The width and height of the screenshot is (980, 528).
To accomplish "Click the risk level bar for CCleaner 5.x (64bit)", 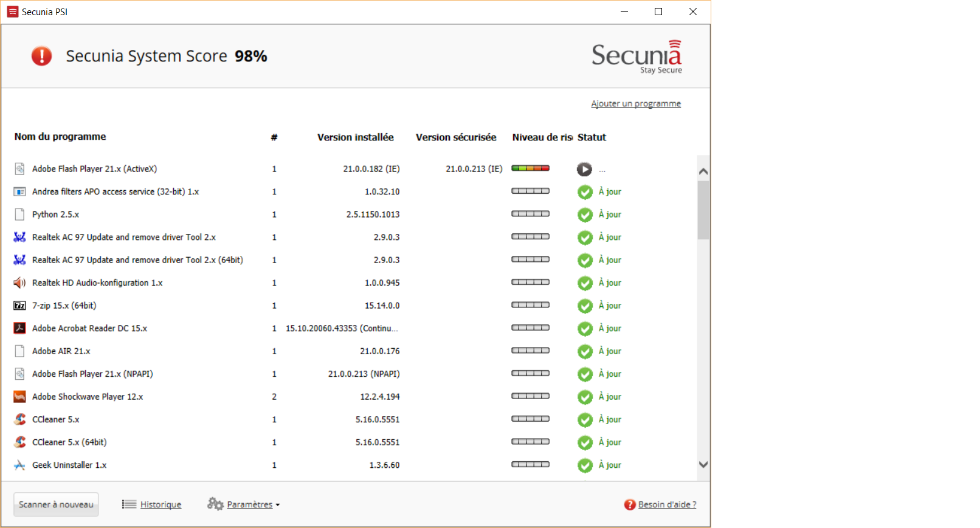I will pos(530,442).
